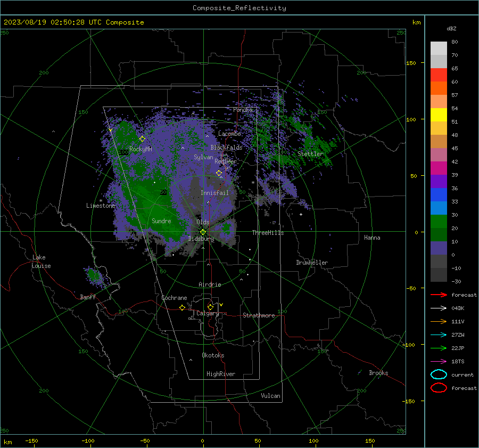The height and width of the screenshot is (448, 479).
Task: Select the blue 36–33 dBZ swatch
Action: tap(439, 195)
